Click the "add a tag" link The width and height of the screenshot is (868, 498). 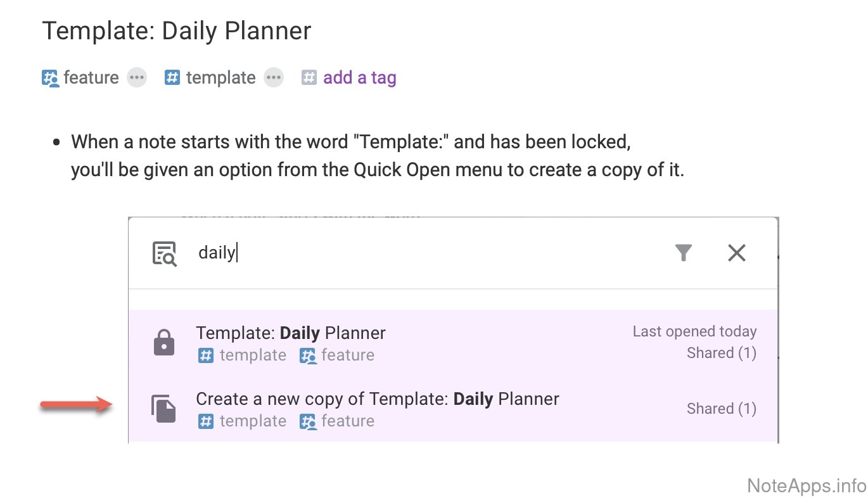coord(359,78)
